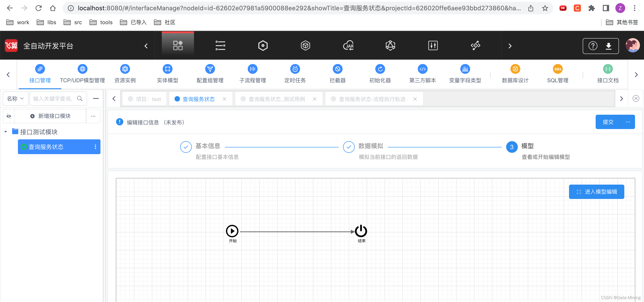Click the 定时任务 timer icon
This screenshot has height=302, width=644.
coord(295,69)
